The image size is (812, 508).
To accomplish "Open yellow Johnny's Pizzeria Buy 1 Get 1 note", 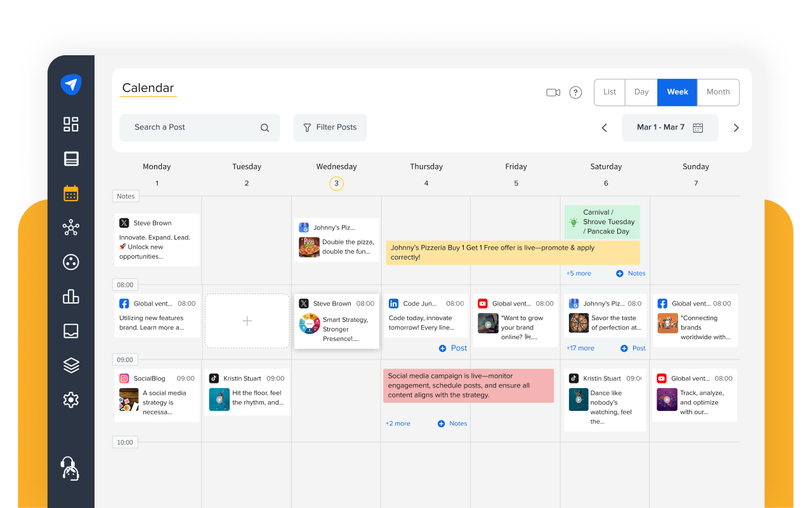I will pyautogui.click(x=513, y=253).
